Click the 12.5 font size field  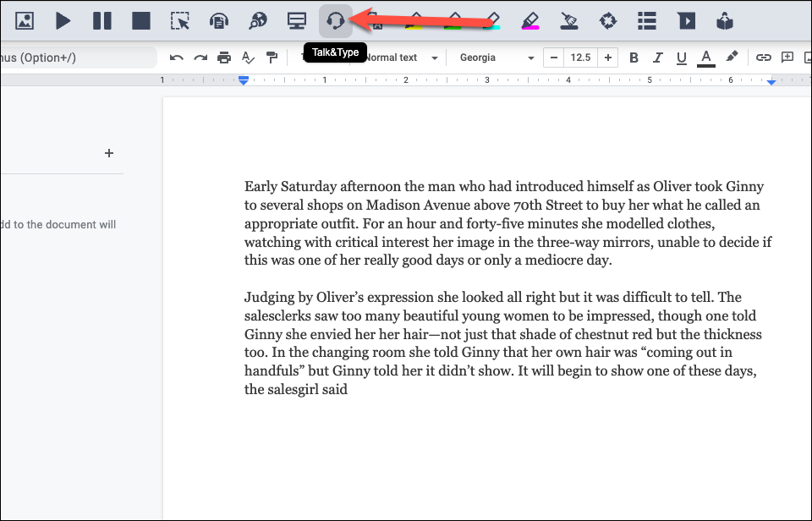(x=580, y=58)
